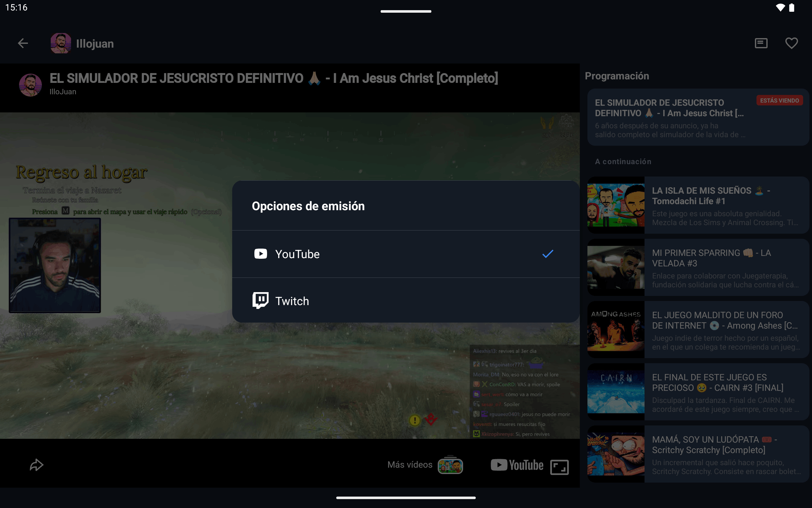Open Illojuan channel avatar in header
Screen dimensions: 812x508
click(61, 43)
